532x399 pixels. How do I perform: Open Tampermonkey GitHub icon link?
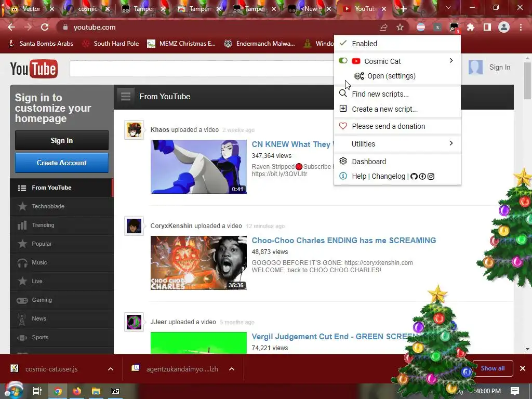tap(414, 177)
